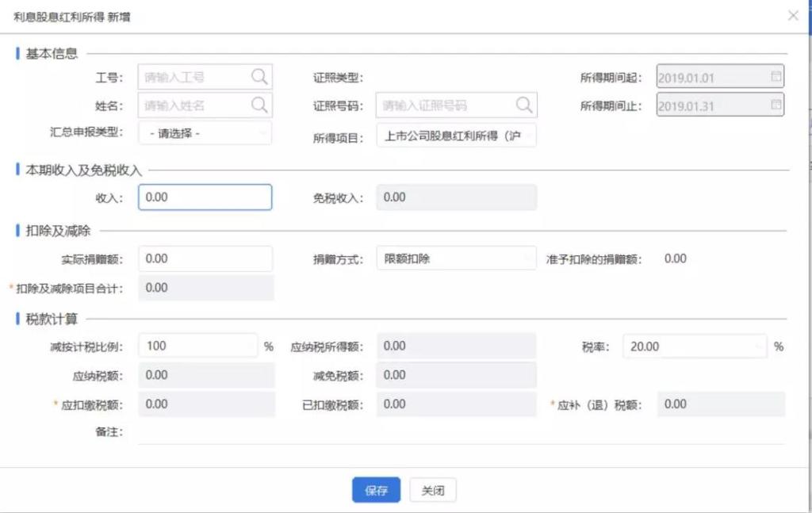The height and width of the screenshot is (513, 812).
Task: Open the 捐赠方式 dropdown showing 限额扣除
Action: pos(456,258)
